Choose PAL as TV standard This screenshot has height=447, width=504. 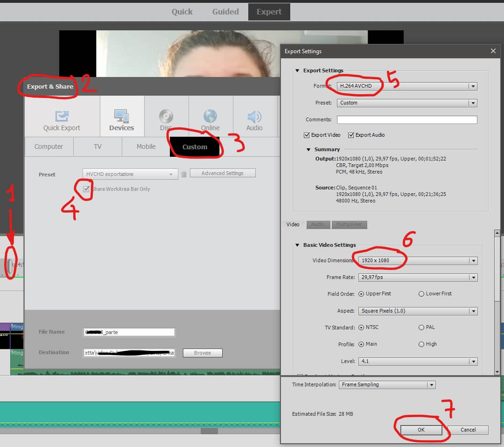[x=421, y=328]
